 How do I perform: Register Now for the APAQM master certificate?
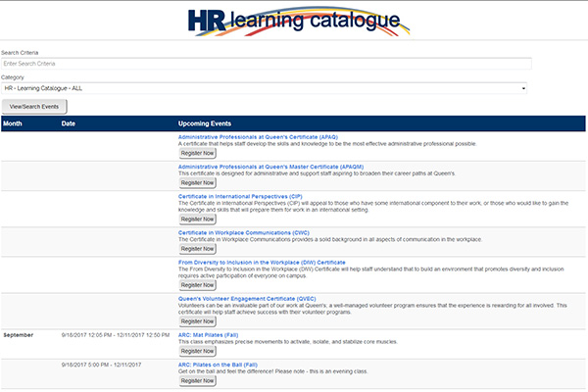coord(197,183)
